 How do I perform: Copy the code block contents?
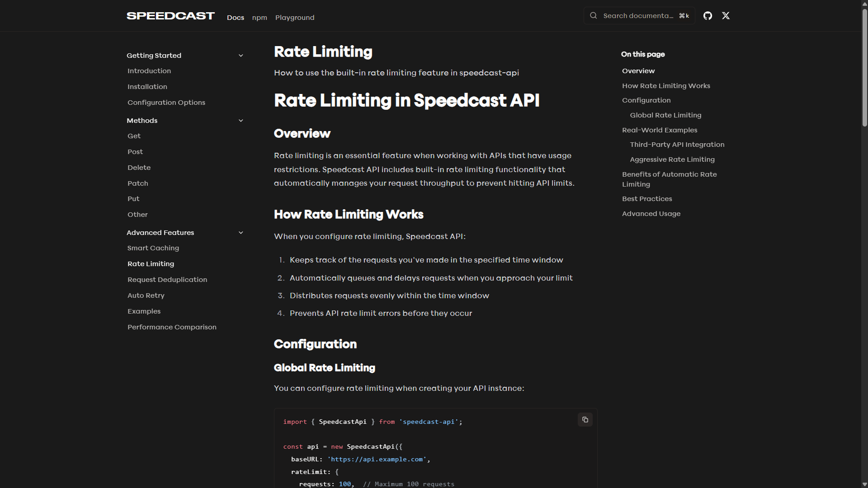[585, 420]
